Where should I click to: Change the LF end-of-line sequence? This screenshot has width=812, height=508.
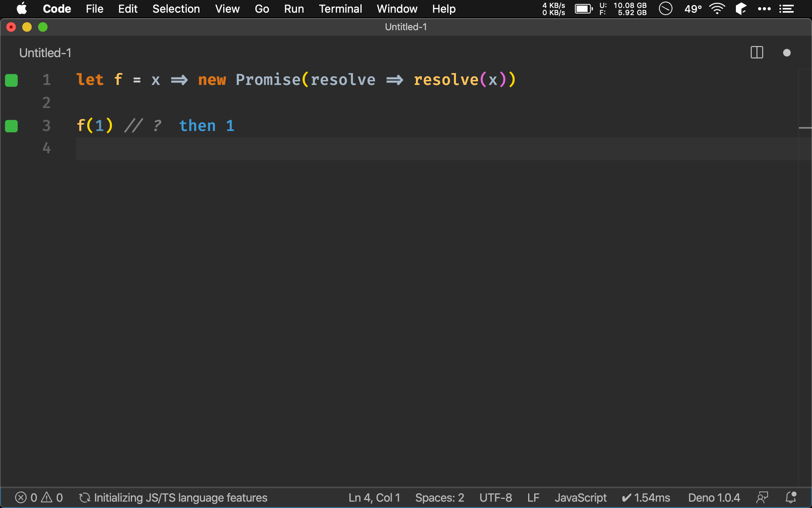point(533,498)
